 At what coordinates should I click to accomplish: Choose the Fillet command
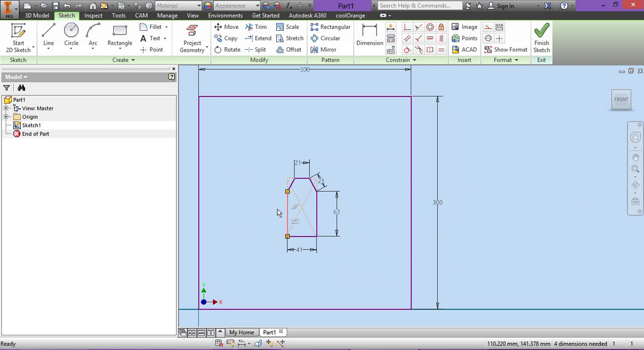point(151,26)
